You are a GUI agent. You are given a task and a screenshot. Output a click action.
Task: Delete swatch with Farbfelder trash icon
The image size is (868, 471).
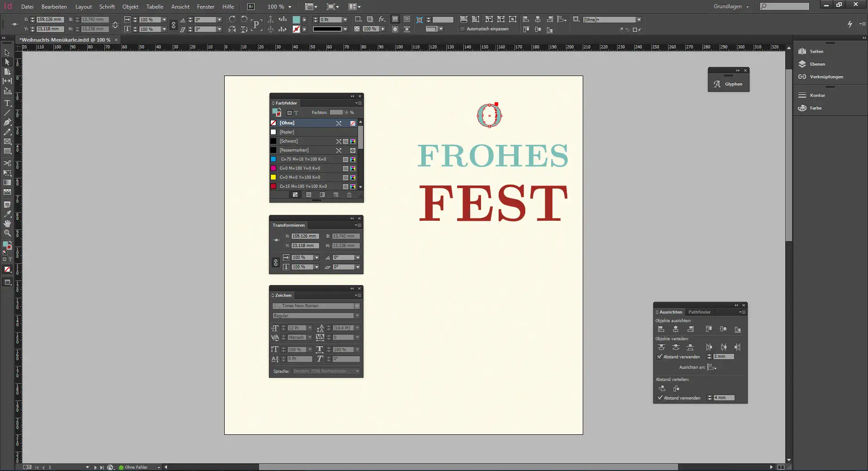[x=349, y=195]
